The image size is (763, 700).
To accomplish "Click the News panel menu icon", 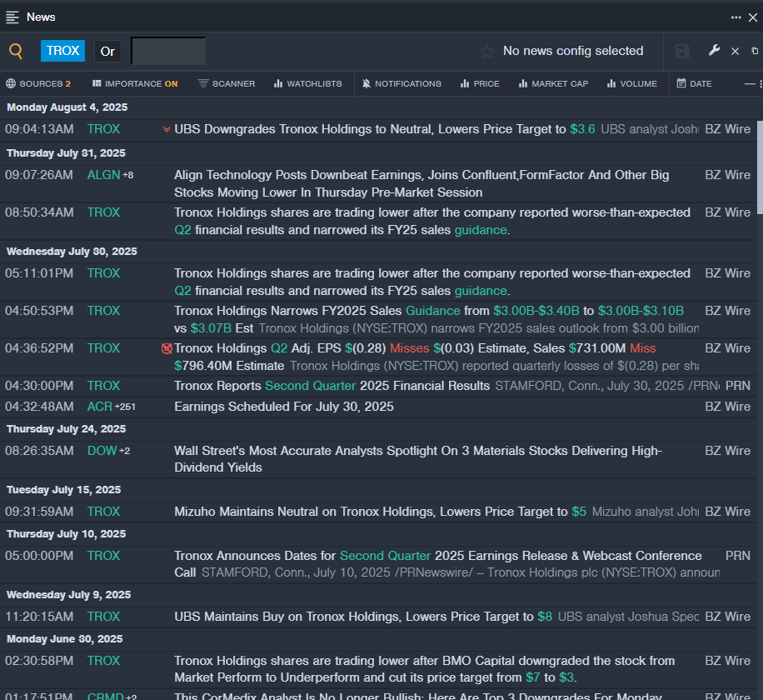I will coord(12,17).
